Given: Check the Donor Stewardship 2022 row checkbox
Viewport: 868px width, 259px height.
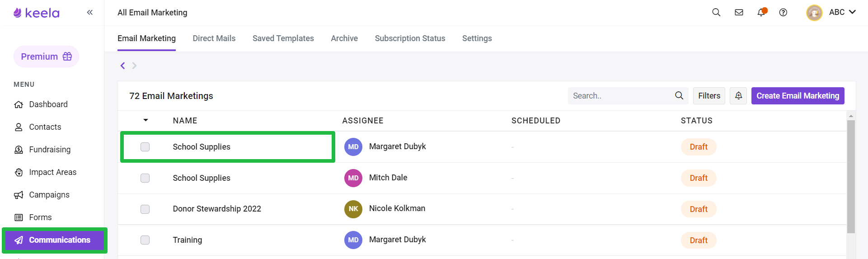Looking at the screenshot, I should coord(145,209).
